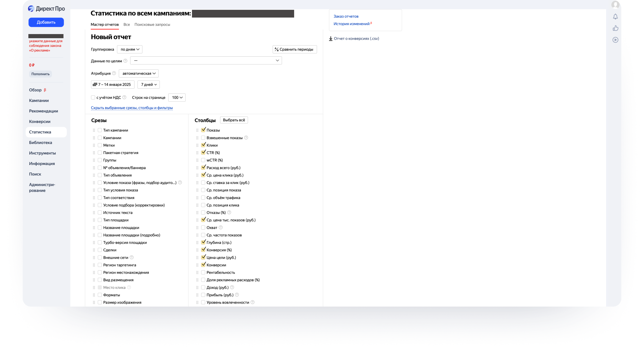Click the thumbs-up feedback icon
Image resolution: width=644 pixels, height=352 pixels.
(x=615, y=28)
